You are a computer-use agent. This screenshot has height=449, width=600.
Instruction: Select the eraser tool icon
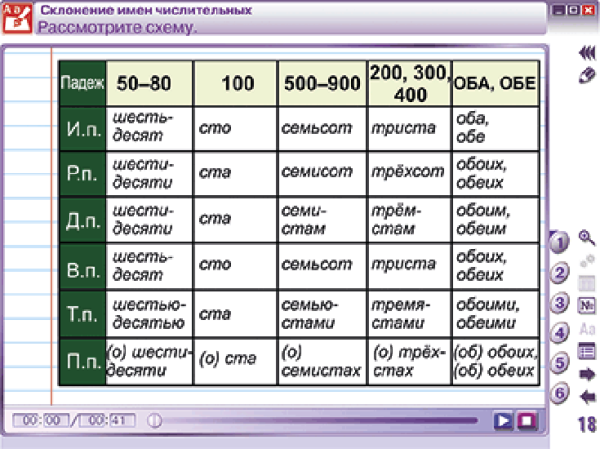click(587, 75)
